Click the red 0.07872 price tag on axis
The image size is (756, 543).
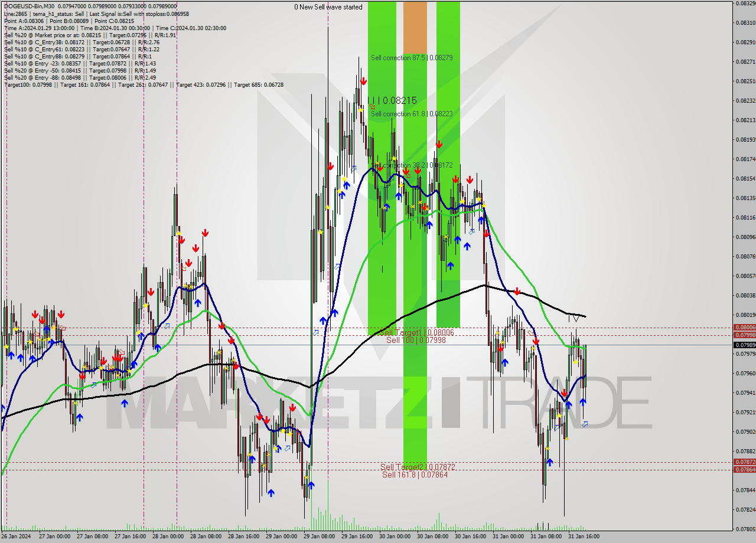745,462
